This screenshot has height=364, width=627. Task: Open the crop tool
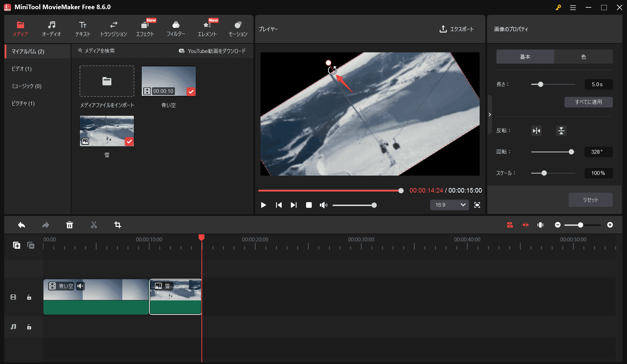coord(118,225)
